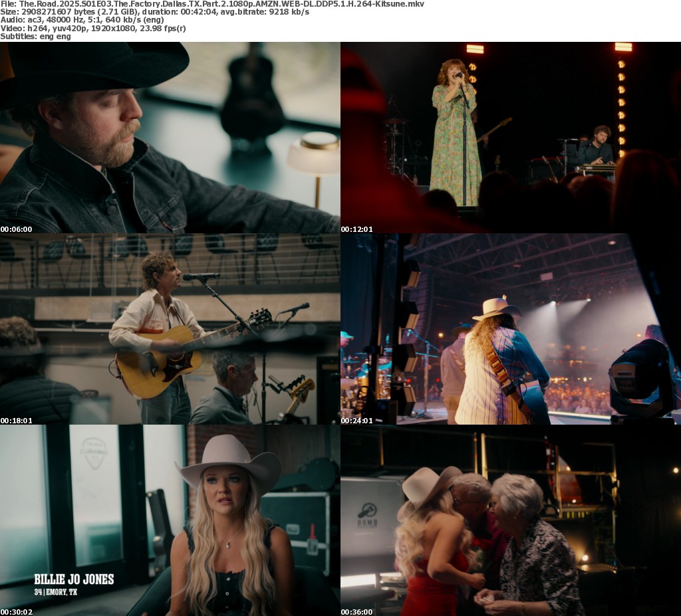The image size is (681, 616).
Task: Select the frame with woman hugging elderly couple
Action: pyautogui.click(x=510, y=520)
